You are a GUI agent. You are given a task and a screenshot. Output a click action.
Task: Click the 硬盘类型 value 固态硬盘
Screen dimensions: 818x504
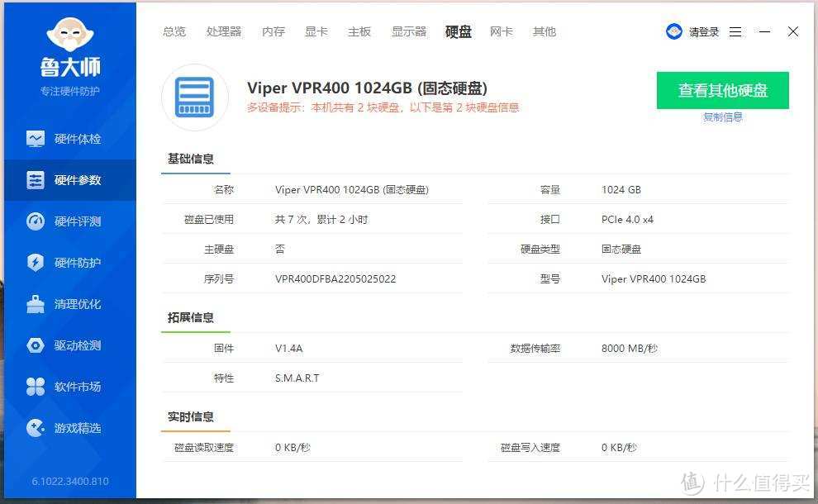click(621, 250)
